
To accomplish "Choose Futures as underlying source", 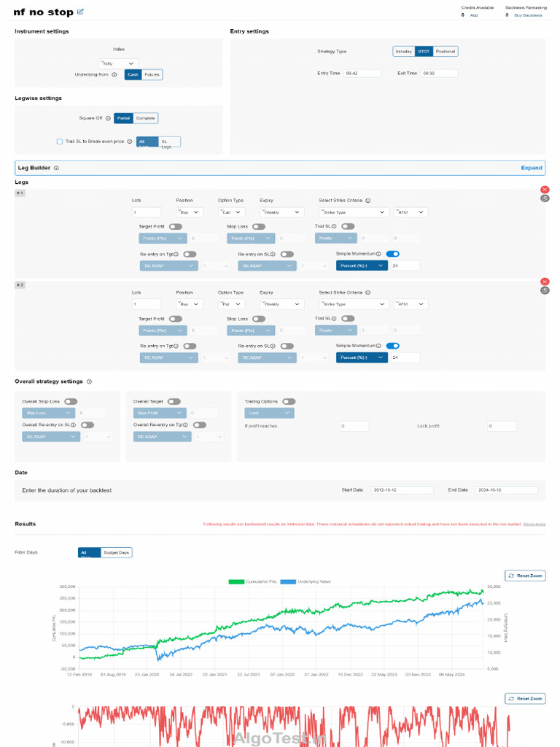I will point(152,75).
